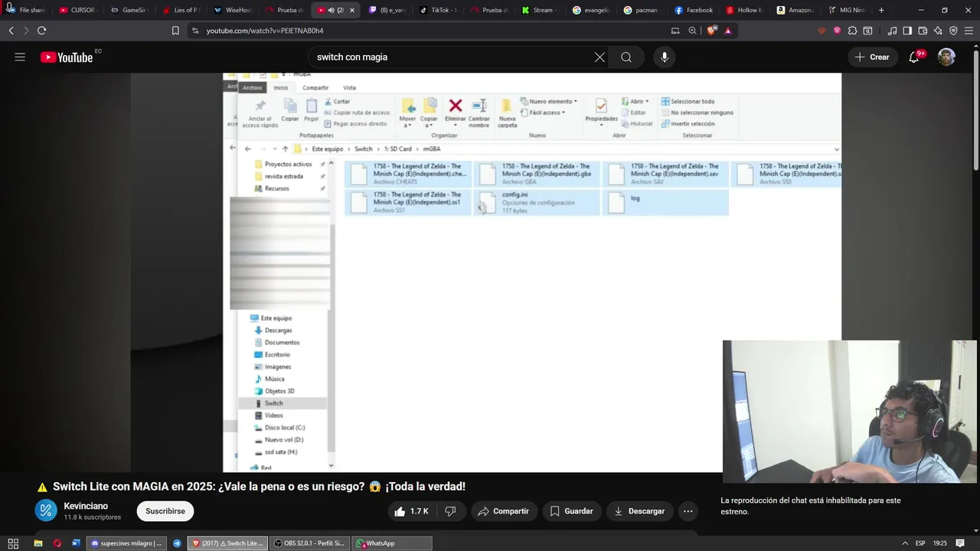This screenshot has height=551, width=980.
Task: Switch to the TikTok browser tab
Action: (x=439, y=10)
